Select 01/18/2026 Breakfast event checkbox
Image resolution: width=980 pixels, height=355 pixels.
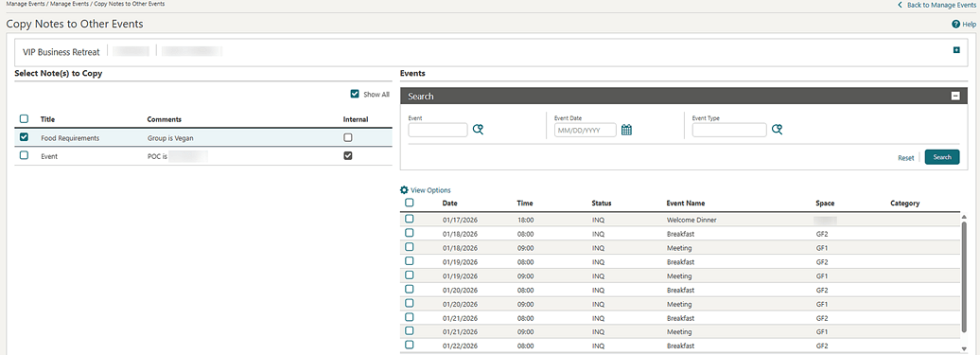(x=410, y=233)
